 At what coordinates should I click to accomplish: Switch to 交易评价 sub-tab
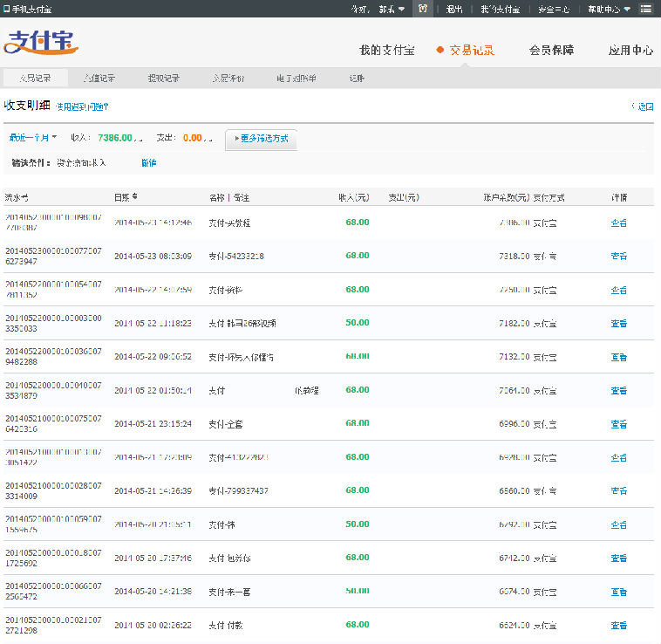pyautogui.click(x=228, y=78)
